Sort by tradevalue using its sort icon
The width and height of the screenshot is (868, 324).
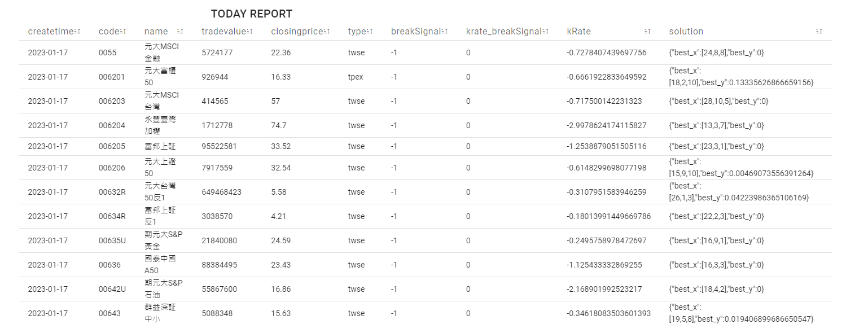click(x=250, y=32)
